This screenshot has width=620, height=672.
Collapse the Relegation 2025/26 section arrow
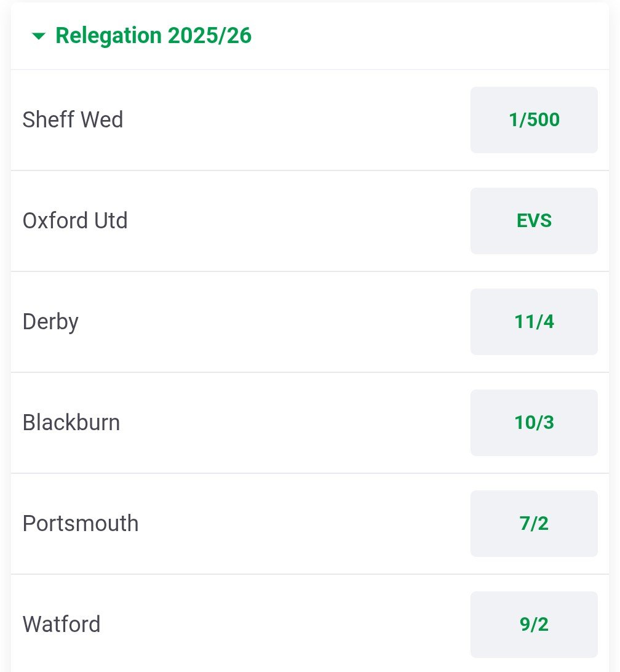pos(39,36)
